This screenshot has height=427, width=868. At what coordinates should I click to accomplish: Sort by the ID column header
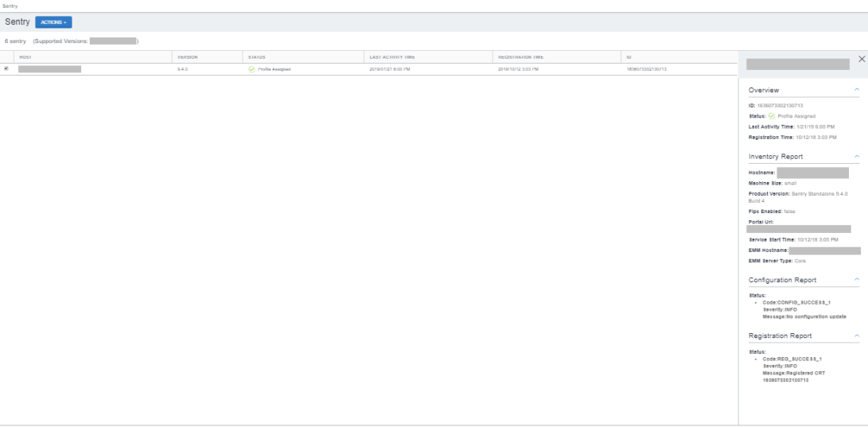tap(629, 57)
